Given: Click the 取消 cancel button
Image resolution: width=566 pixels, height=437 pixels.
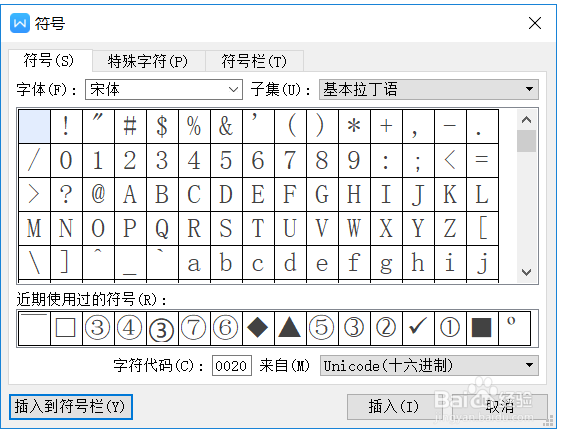Looking at the screenshot, I should tap(500, 407).
